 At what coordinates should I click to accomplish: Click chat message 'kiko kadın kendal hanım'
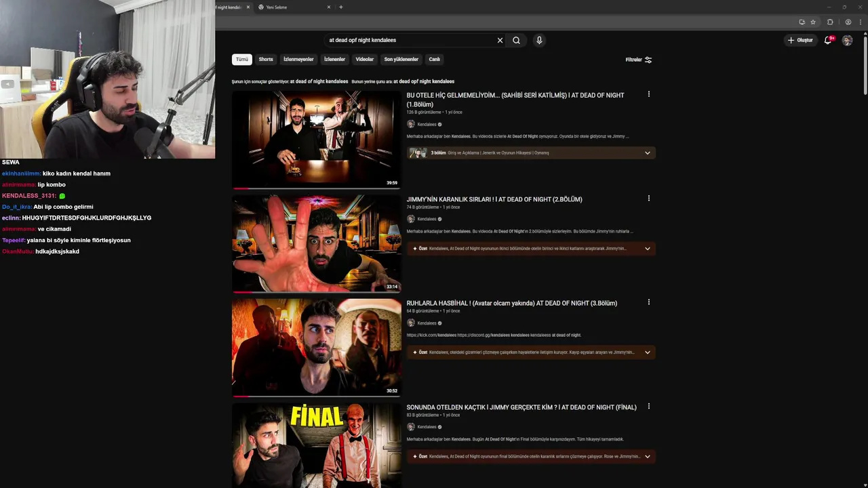tap(76, 174)
